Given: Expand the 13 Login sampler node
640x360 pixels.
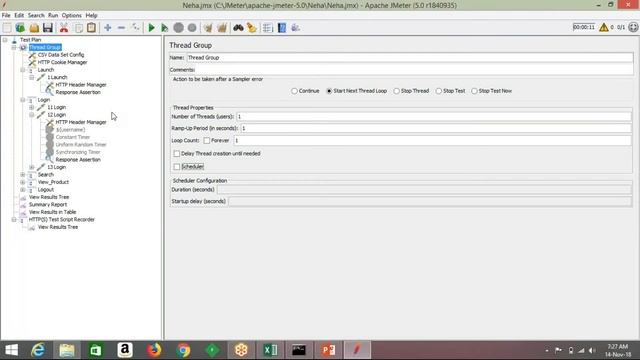Looking at the screenshot, I should 32,167.
